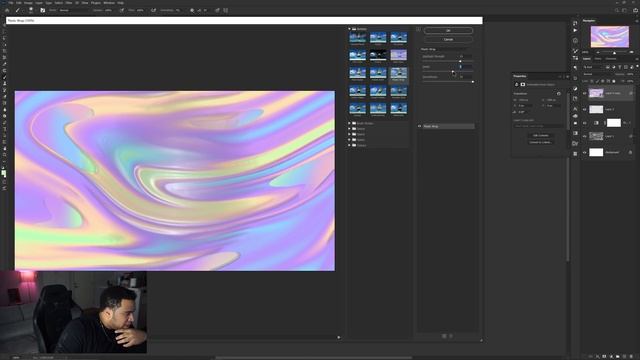Enable airbrush-style build-up icon

click(x=153, y=10)
